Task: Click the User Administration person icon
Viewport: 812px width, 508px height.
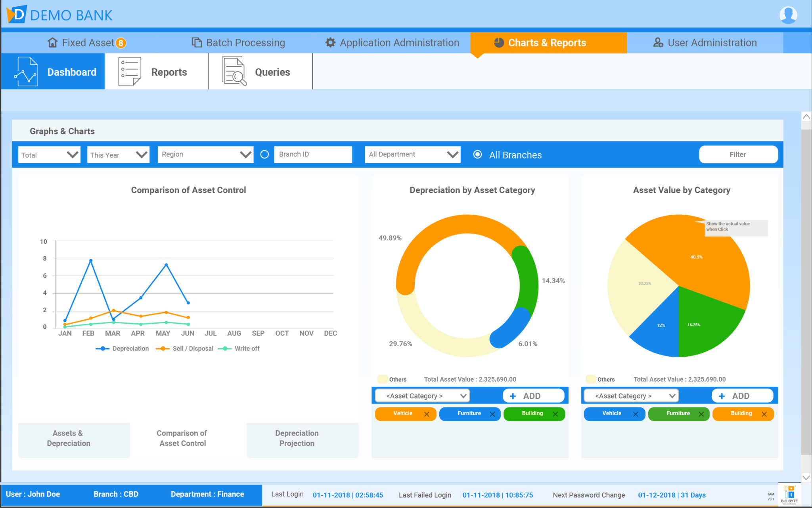Action: [658, 43]
